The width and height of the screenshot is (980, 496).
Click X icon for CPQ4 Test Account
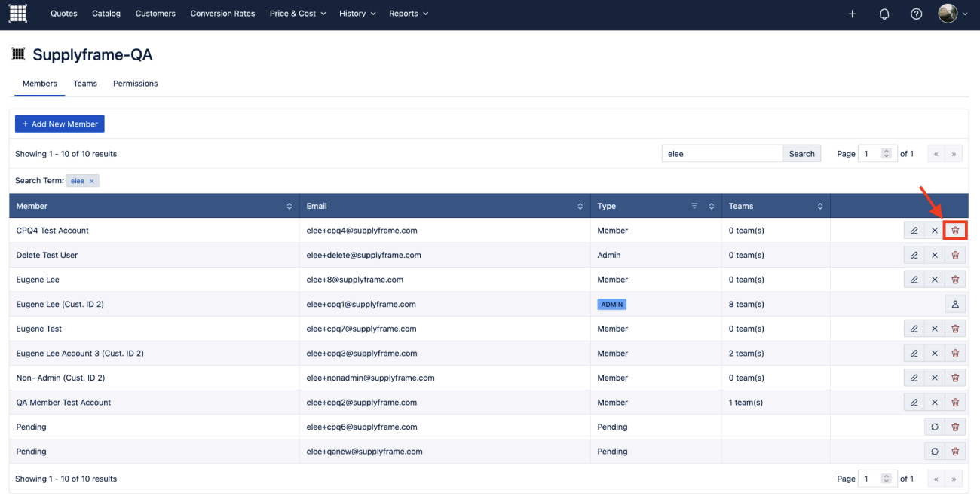[935, 231]
